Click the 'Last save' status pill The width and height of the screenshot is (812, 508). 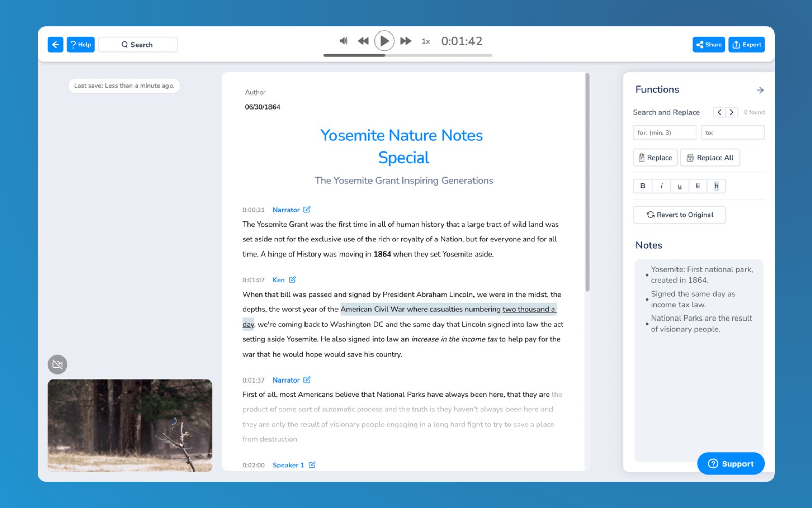coord(124,86)
